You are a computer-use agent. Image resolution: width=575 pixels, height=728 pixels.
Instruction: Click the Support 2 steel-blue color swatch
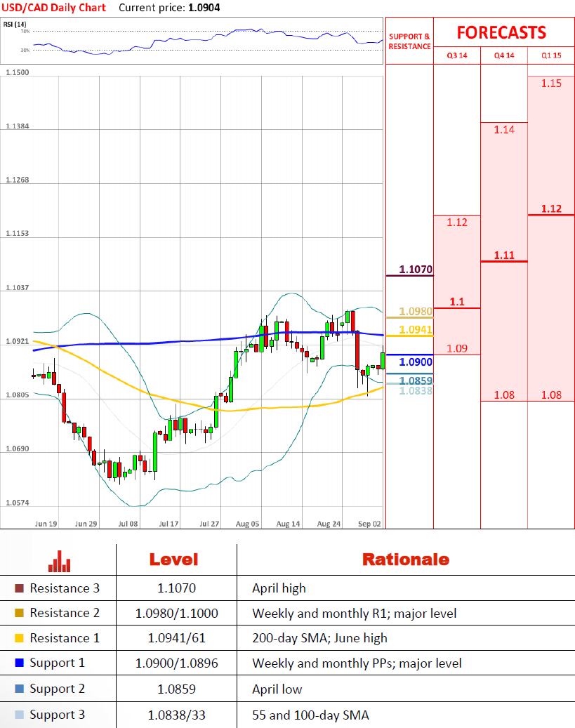pos(19,689)
